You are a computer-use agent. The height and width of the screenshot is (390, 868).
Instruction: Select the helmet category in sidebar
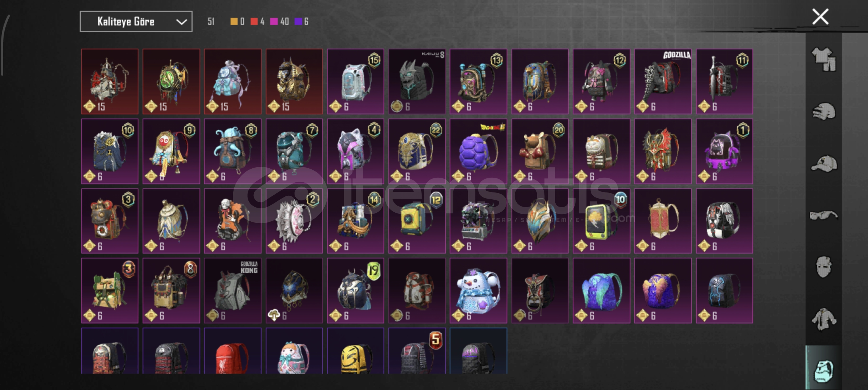824,111
